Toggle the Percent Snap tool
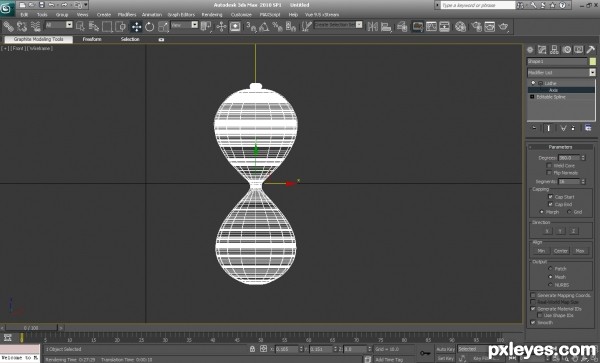The height and width of the screenshot is (363, 600). (277, 26)
